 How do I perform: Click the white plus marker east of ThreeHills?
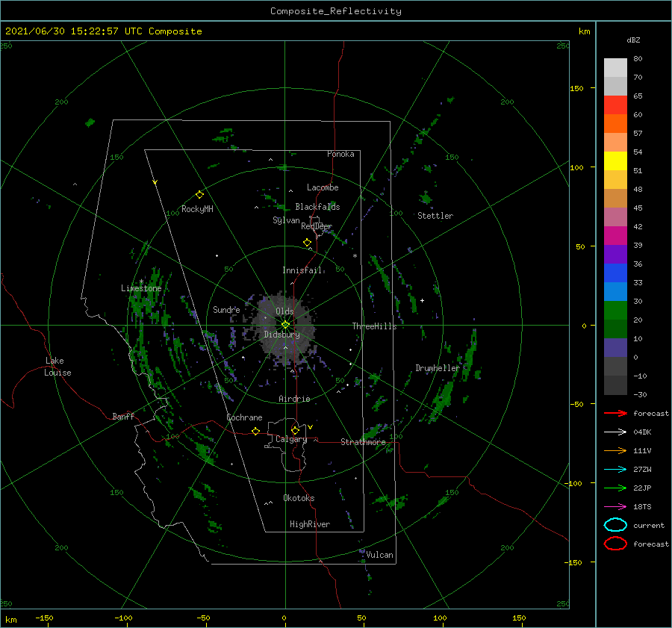point(422,300)
